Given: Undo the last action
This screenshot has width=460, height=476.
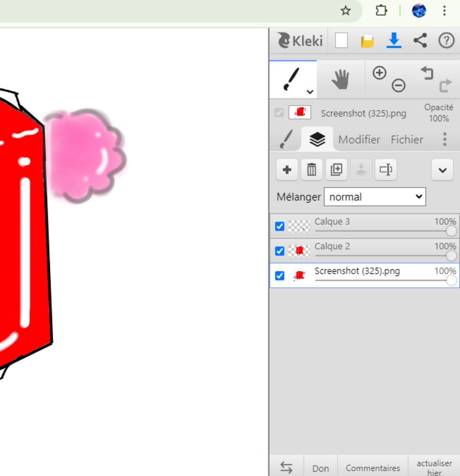Looking at the screenshot, I should pyautogui.click(x=427, y=73).
